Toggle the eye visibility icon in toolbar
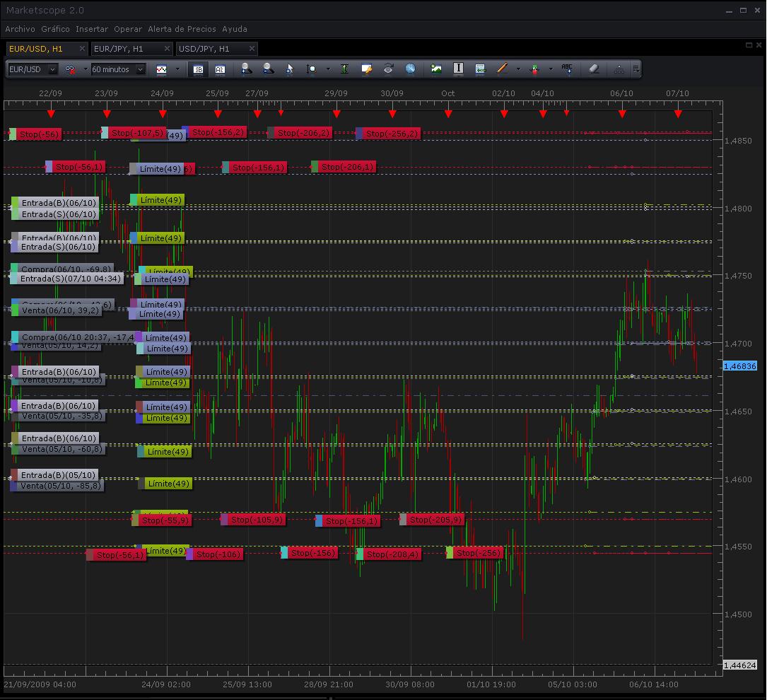This screenshot has height=700, width=767. point(388,69)
